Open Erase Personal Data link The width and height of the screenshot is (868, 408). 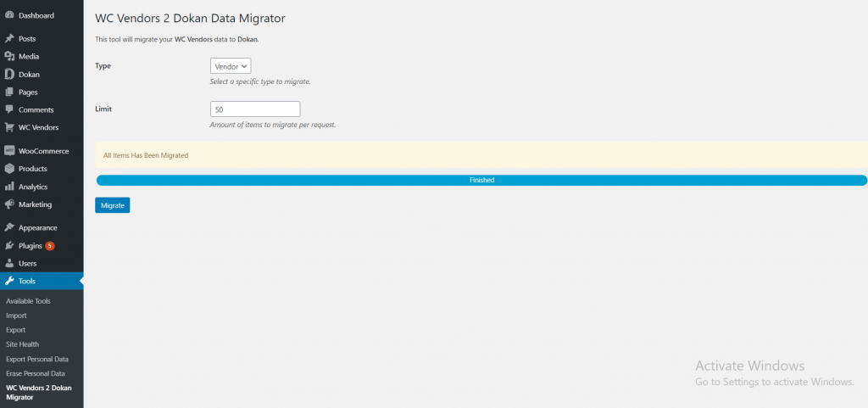[x=36, y=374]
